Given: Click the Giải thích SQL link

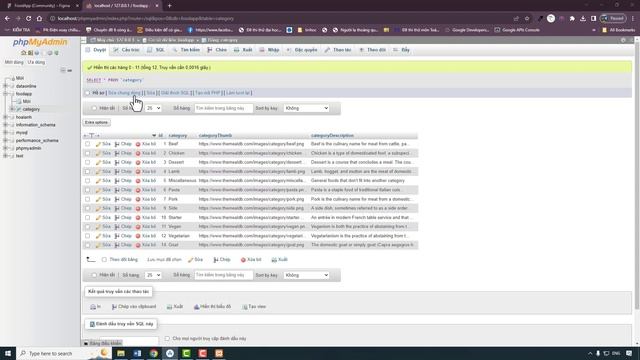Looking at the screenshot, I should 175,93.
